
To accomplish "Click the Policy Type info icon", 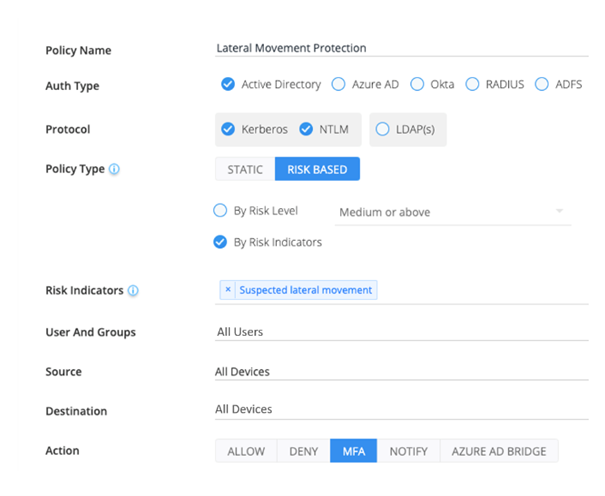I will click(114, 170).
